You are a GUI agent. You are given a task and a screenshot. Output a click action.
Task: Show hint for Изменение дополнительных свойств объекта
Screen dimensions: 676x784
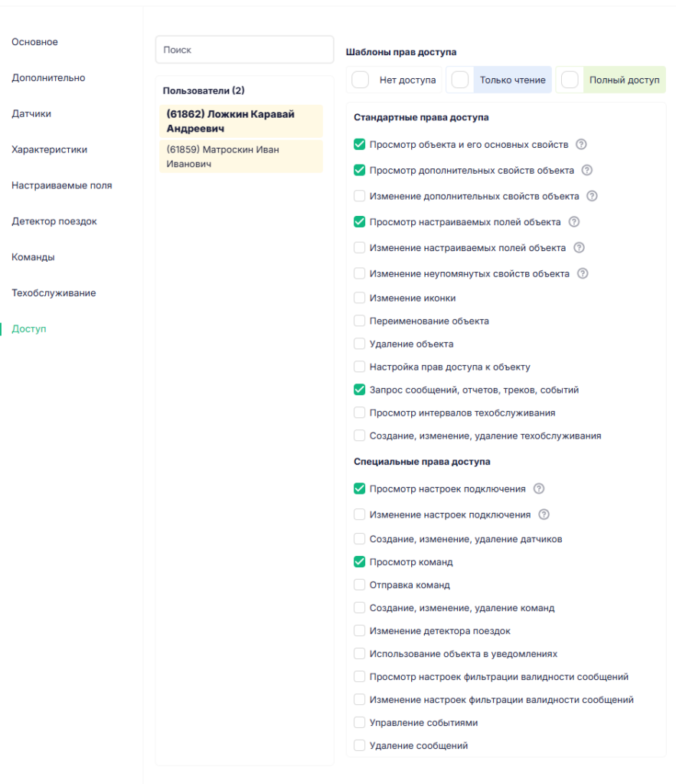coord(592,196)
